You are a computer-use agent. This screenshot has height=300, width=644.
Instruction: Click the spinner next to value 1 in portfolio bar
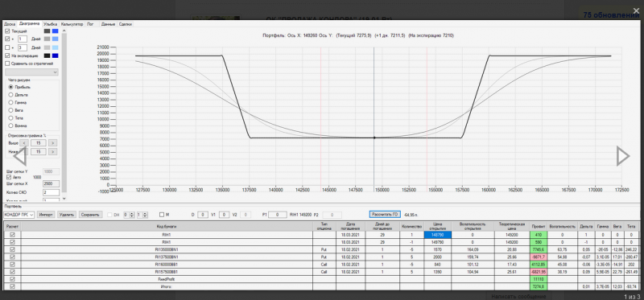(145, 215)
